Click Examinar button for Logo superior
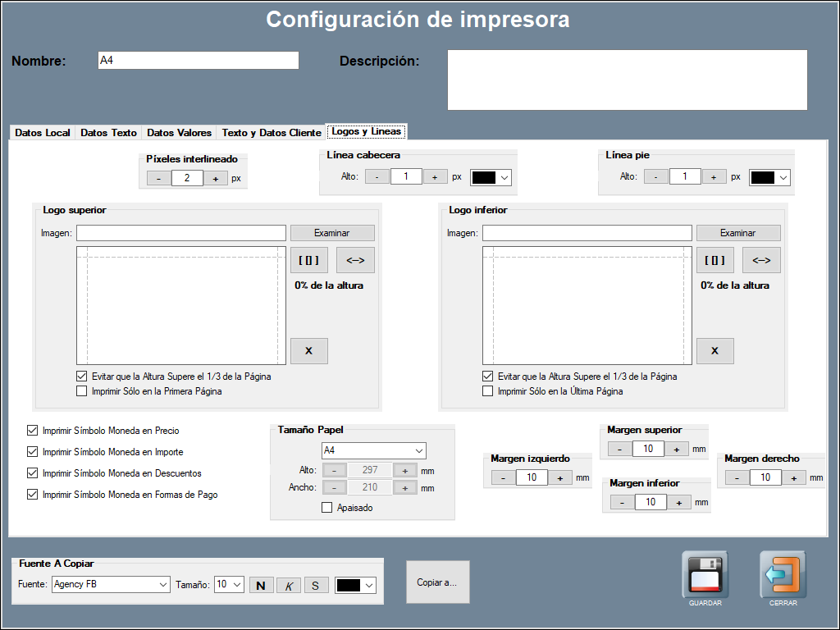This screenshot has height=630, width=840. [x=332, y=233]
